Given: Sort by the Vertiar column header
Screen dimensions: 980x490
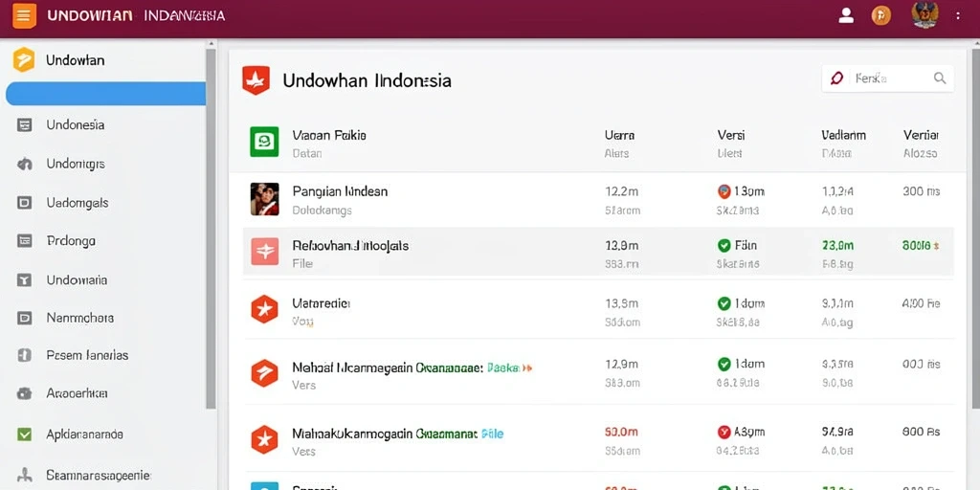Looking at the screenshot, I should (921, 135).
